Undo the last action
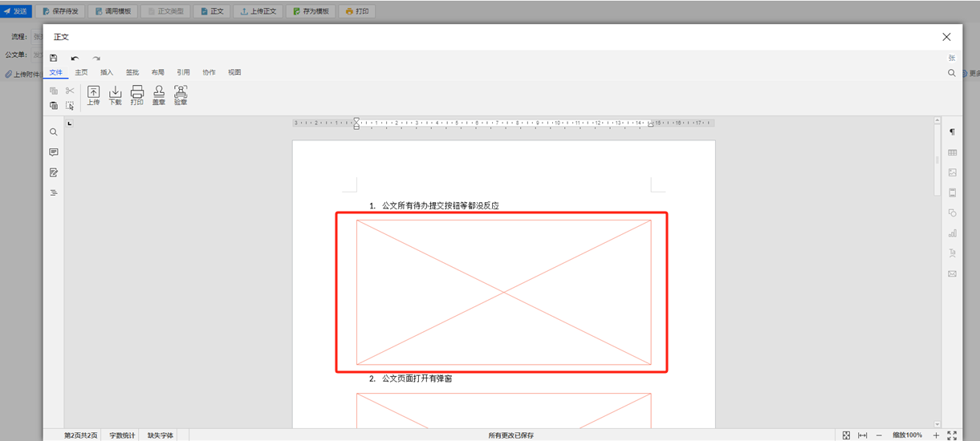This screenshot has width=980, height=441. (75, 58)
